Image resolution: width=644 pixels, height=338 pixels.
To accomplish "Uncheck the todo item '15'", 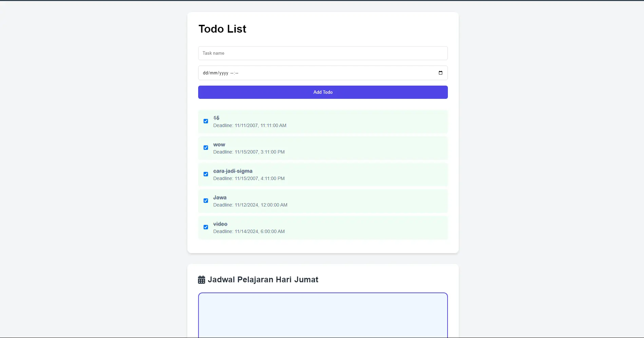I will [206, 121].
